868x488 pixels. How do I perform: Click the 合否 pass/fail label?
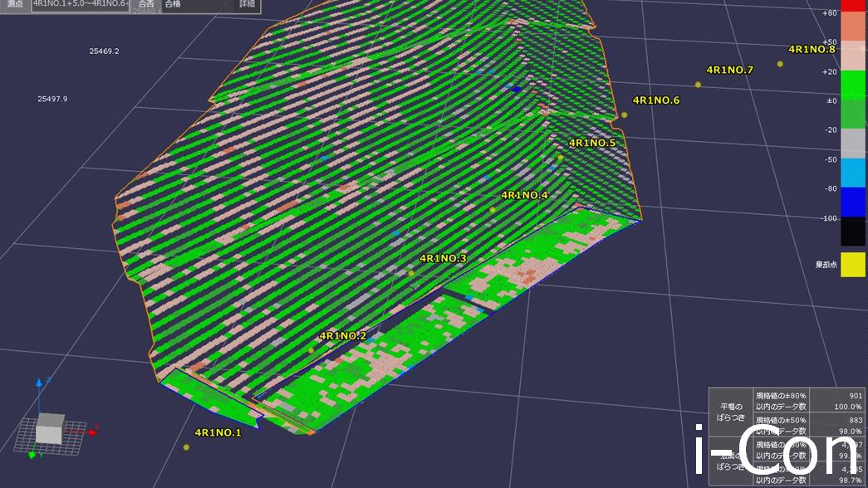click(x=146, y=4)
